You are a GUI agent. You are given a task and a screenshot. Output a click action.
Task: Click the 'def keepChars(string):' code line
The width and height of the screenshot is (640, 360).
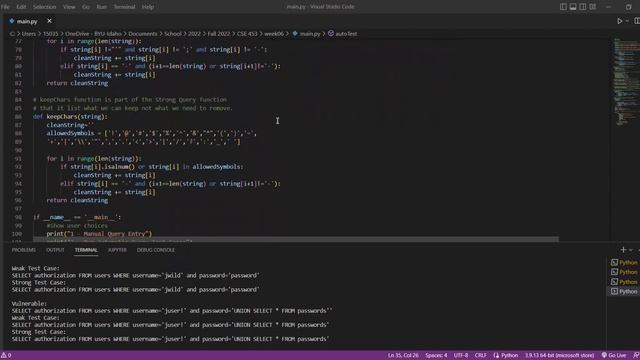[70, 117]
